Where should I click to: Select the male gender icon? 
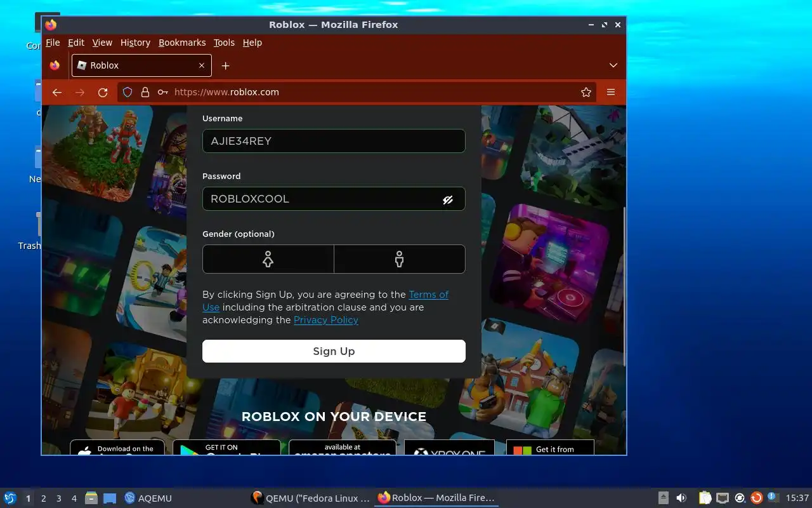[399, 259]
